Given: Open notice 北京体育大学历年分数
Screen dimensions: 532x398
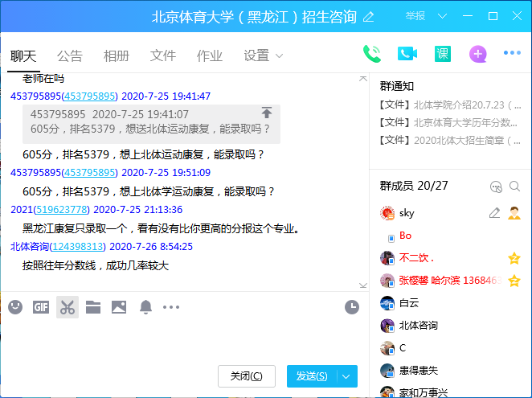Looking at the screenshot, I should click(x=449, y=122).
